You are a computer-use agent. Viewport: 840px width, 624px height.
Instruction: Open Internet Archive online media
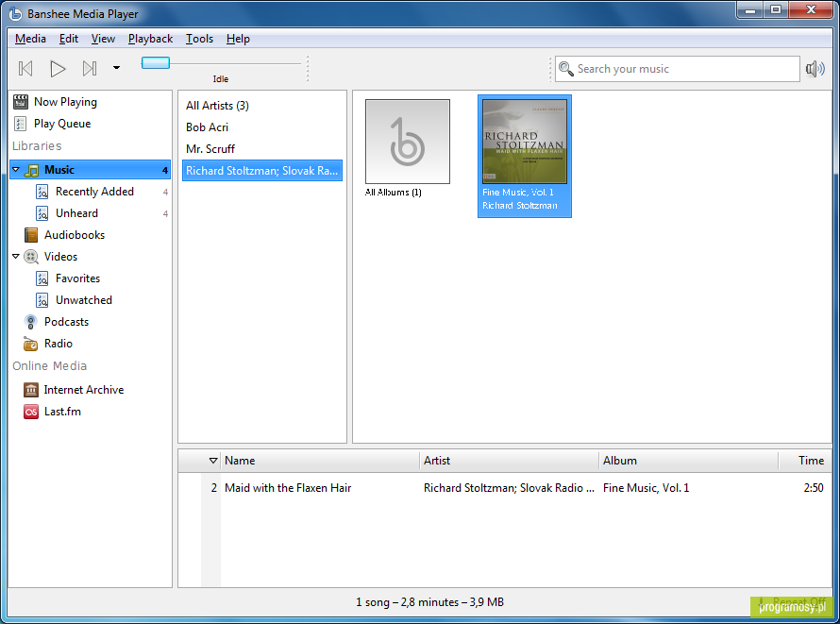coord(84,390)
